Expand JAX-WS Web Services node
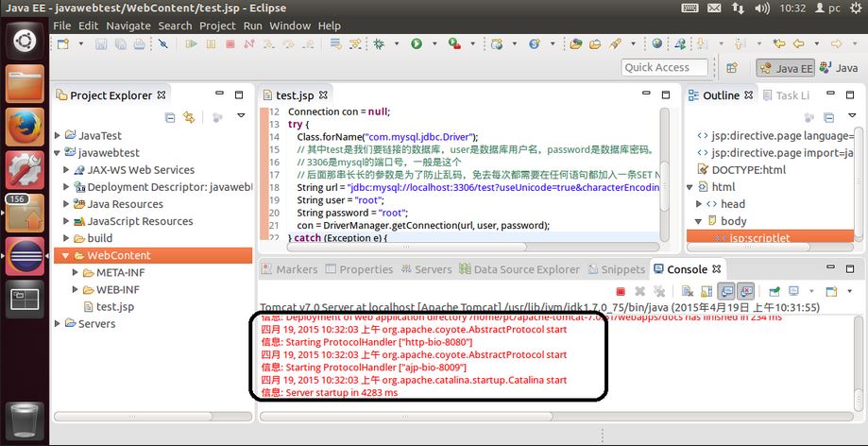Screen dimensions: 868x446 [66, 170]
